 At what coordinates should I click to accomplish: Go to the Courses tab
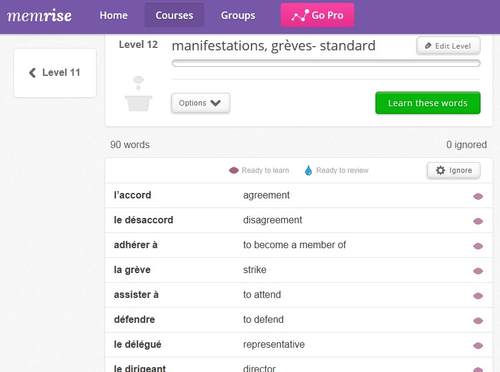[x=174, y=15]
